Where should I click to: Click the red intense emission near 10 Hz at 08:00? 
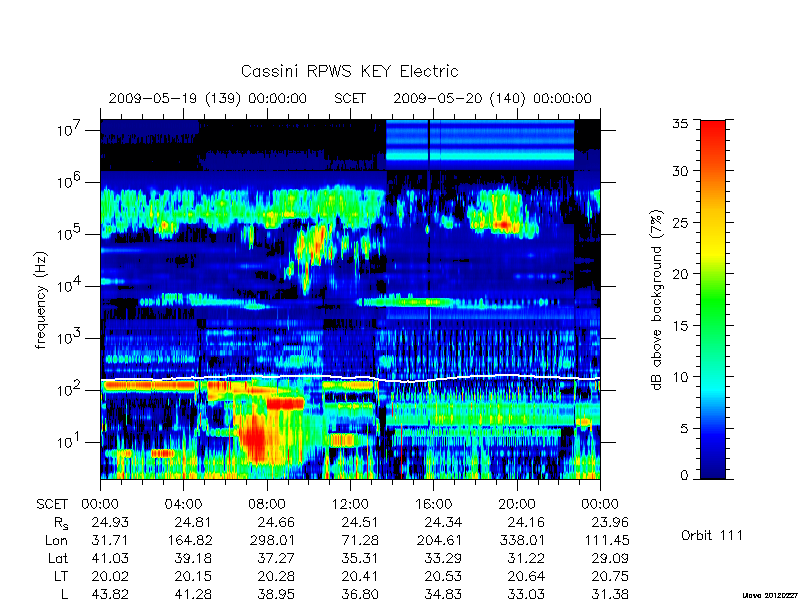pyautogui.click(x=254, y=439)
